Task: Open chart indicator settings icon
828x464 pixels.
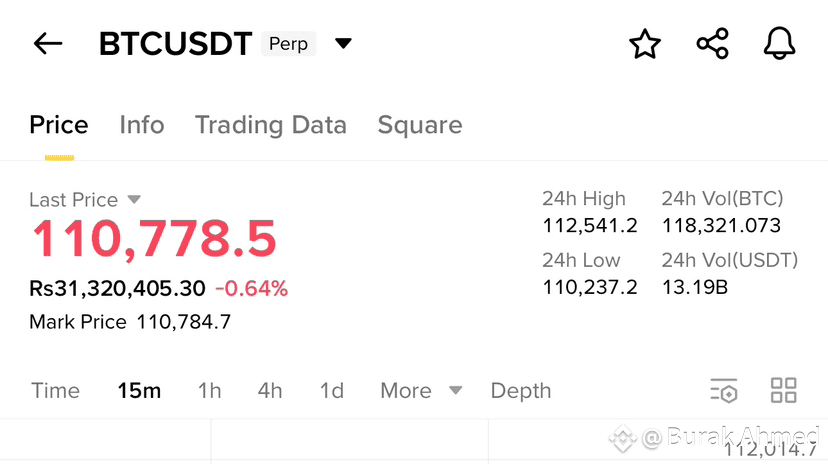Action: (723, 391)
